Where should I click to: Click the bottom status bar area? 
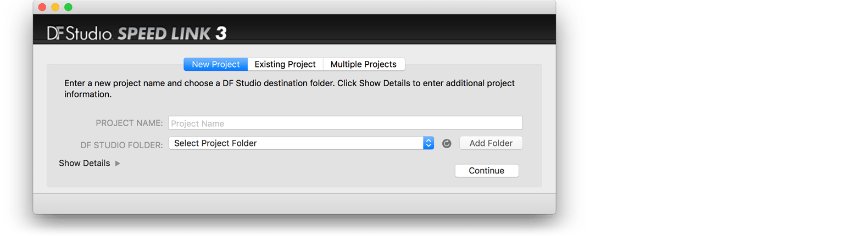(294, 203)
